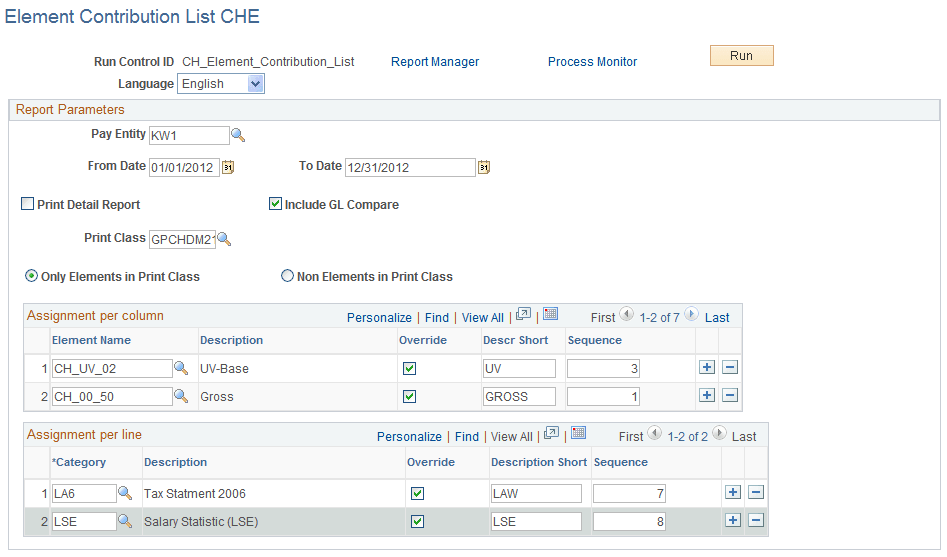Open To Date calendar picker
The image size is (947, 557).
click(484, 167)
